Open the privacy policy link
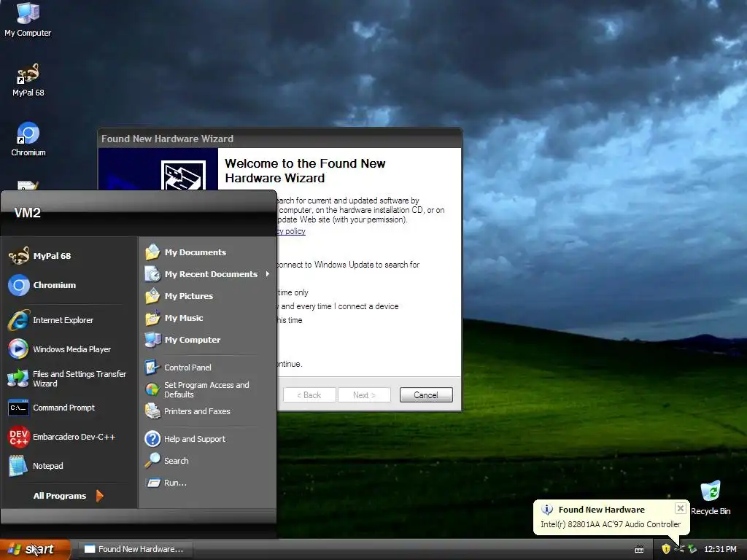Screen dimensions: 747x560 click(x=291, y=231)
